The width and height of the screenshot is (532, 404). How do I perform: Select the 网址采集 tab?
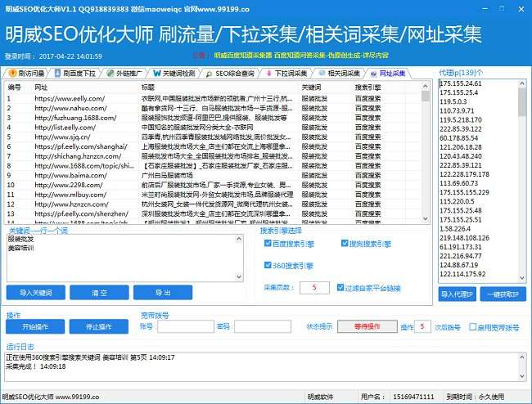click(x=388, y=74)
